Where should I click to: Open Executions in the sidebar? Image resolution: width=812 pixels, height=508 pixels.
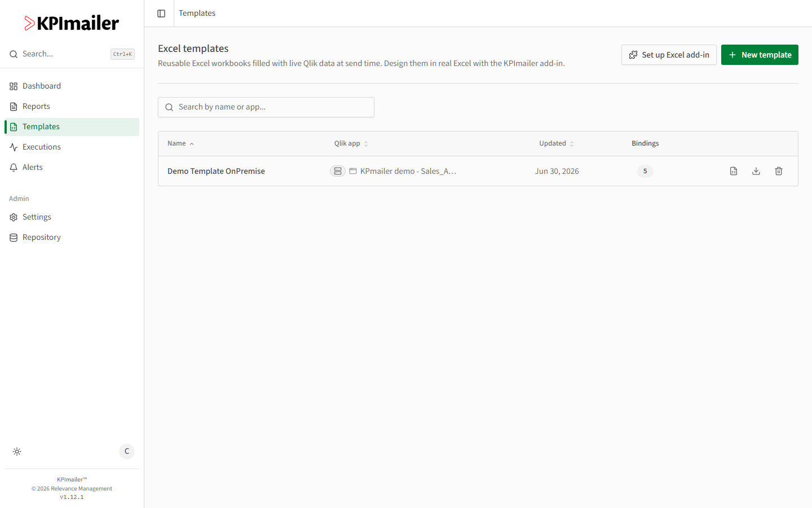[x=72, y=147]
